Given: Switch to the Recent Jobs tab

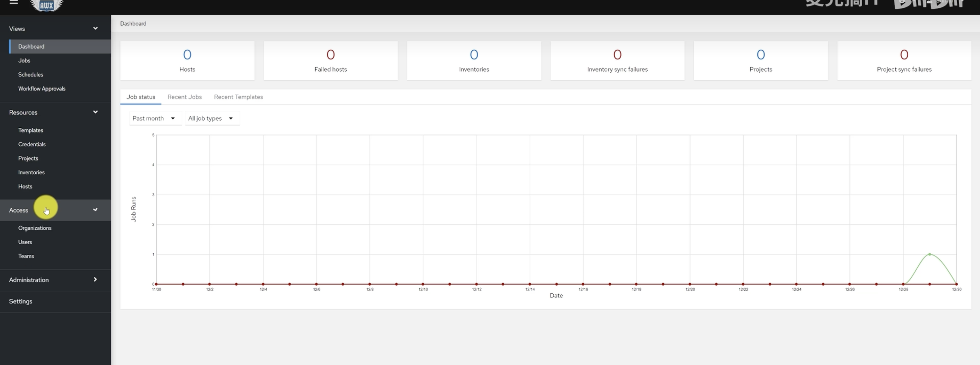Looking at the screenshot, I should pyautogui.click(x=185, y=97).
